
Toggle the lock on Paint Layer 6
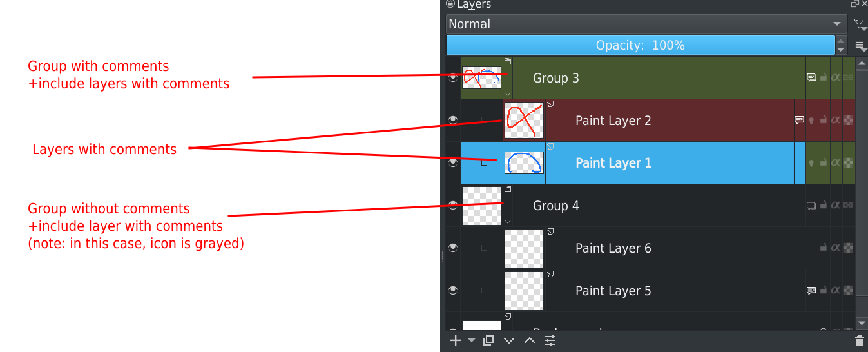[x=824, y=248]
